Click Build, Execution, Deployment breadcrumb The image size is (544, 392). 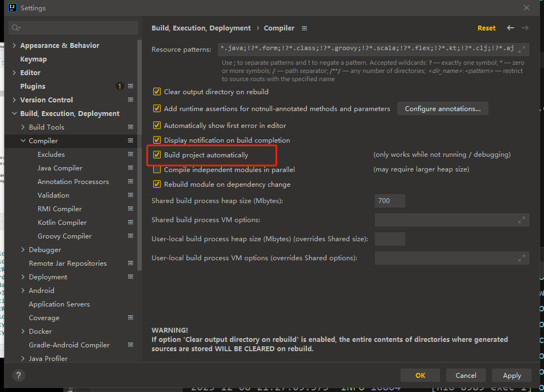coord(201,28)
